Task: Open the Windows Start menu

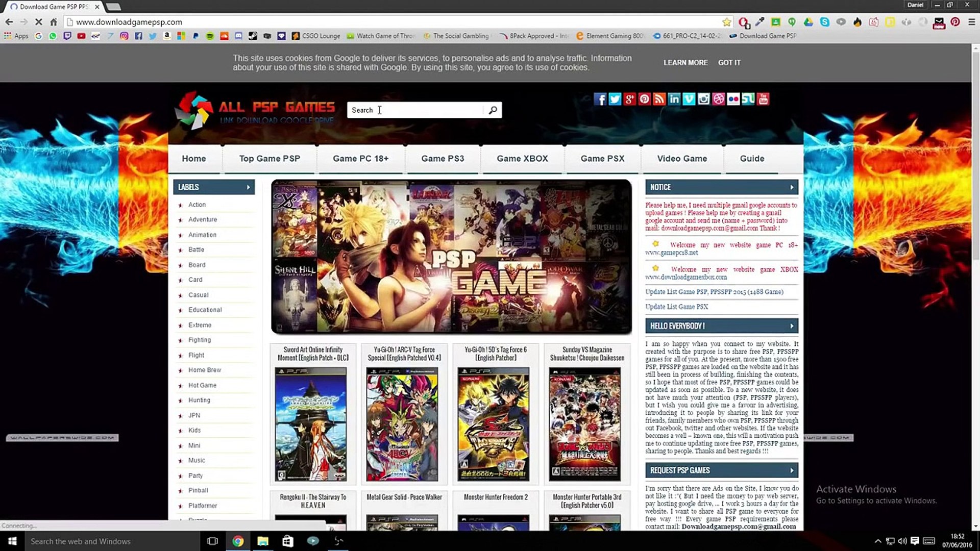Action: coord(12,541)
